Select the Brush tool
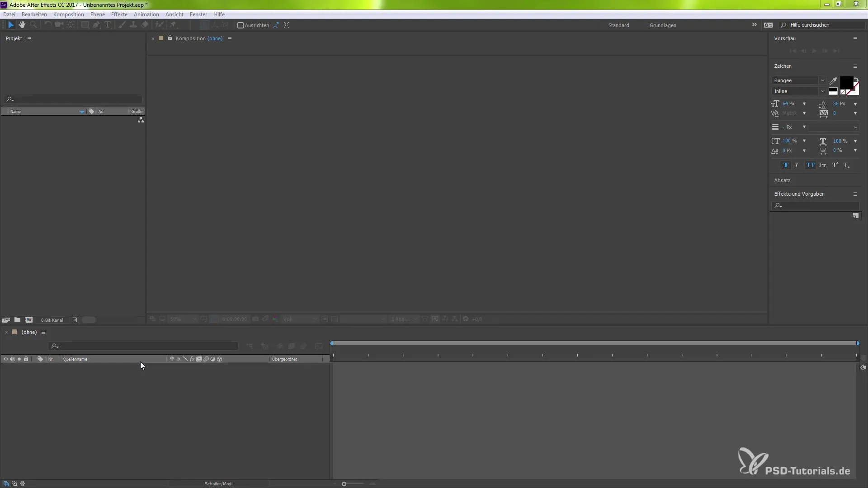This screenshot has width=868, height=488. click(122, 25)
